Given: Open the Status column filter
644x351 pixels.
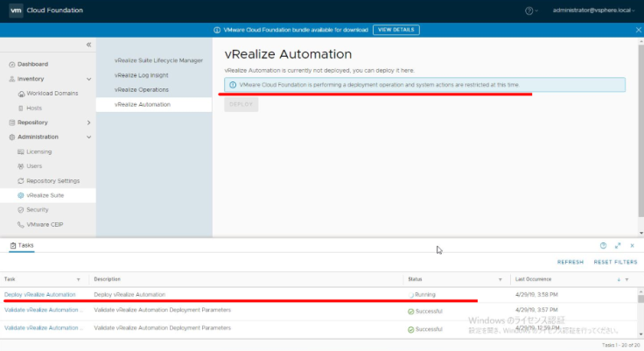Looking at the screenshot, I should click(500, 279).
